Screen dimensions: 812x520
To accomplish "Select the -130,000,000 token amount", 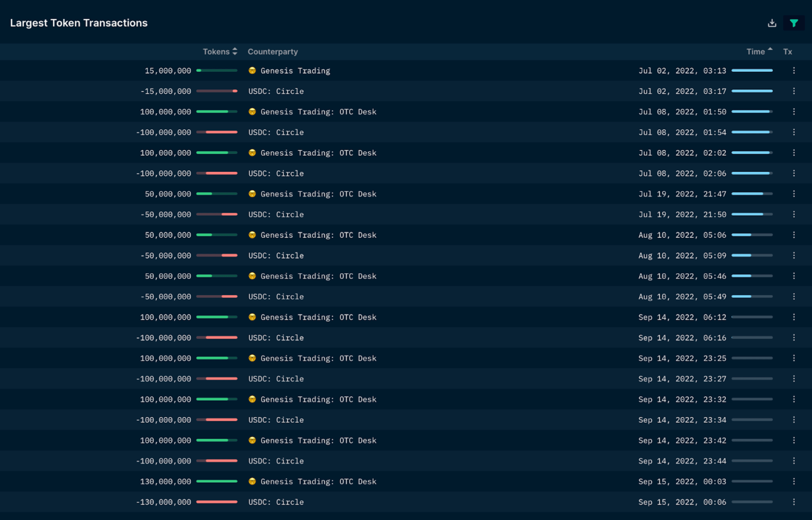I will pyautogui.click(x=164, y=502).
